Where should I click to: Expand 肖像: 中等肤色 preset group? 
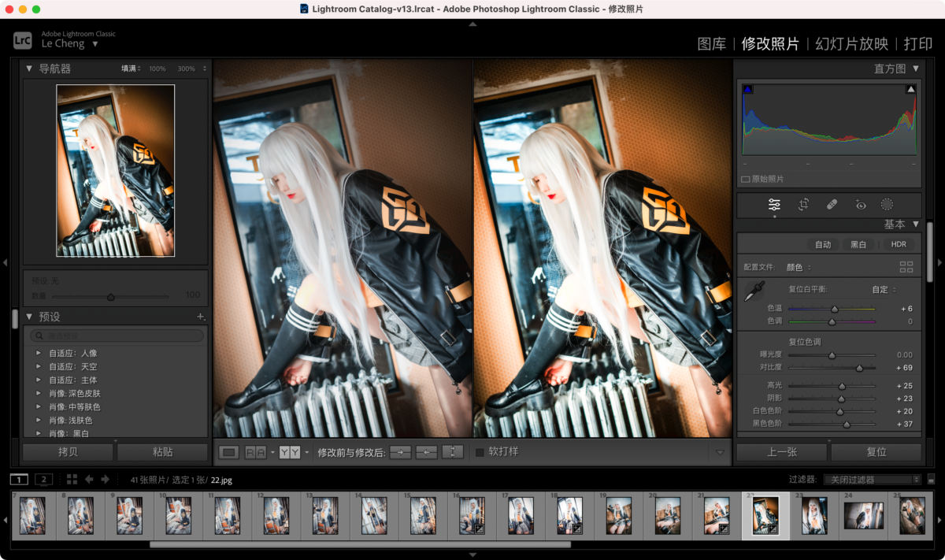pos(38,407)
